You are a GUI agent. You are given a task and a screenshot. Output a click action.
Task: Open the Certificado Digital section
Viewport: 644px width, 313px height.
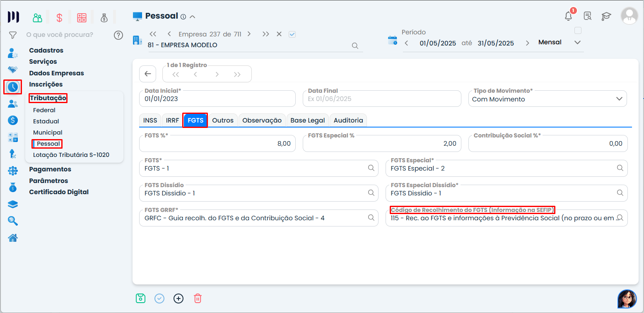pos(59,192)
